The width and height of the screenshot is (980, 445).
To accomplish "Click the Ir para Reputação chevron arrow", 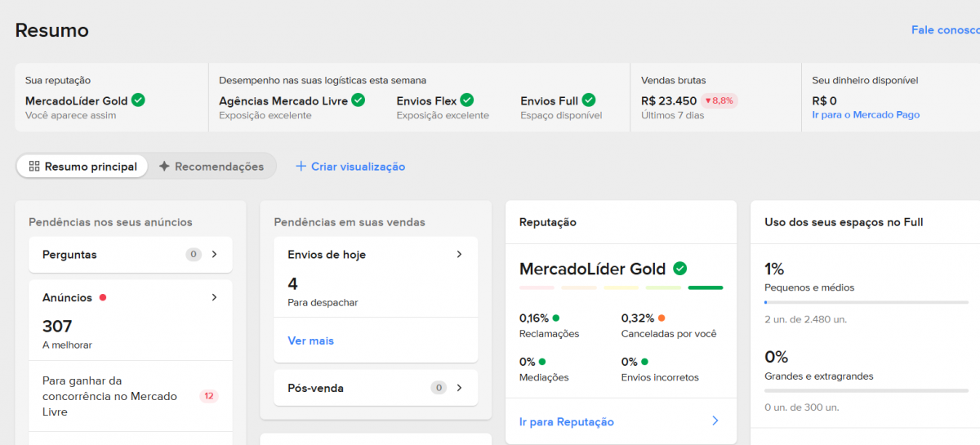I will pos(715,421).
